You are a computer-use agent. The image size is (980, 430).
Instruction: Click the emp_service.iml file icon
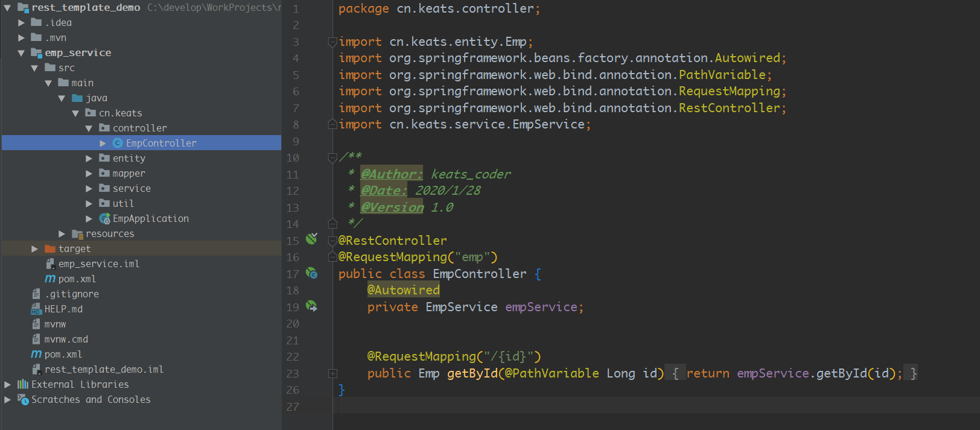pyautogui.click(x=51, y=264)
